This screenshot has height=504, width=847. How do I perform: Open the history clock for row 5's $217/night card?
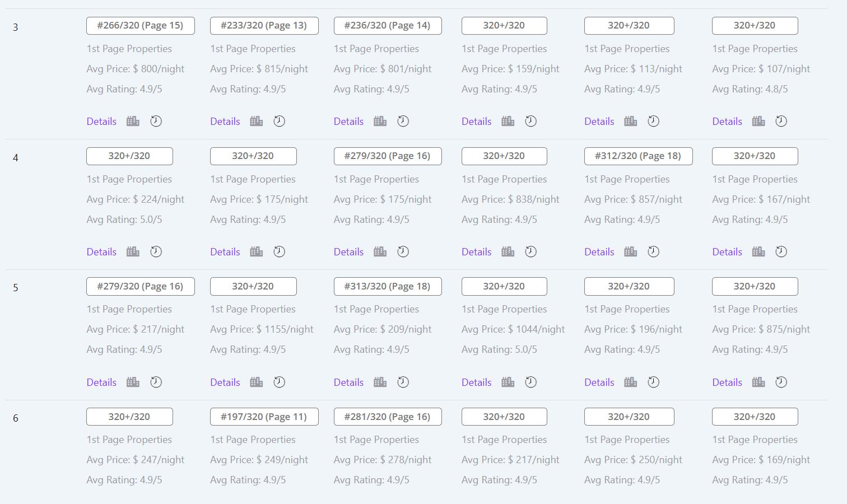pos(156,382)
